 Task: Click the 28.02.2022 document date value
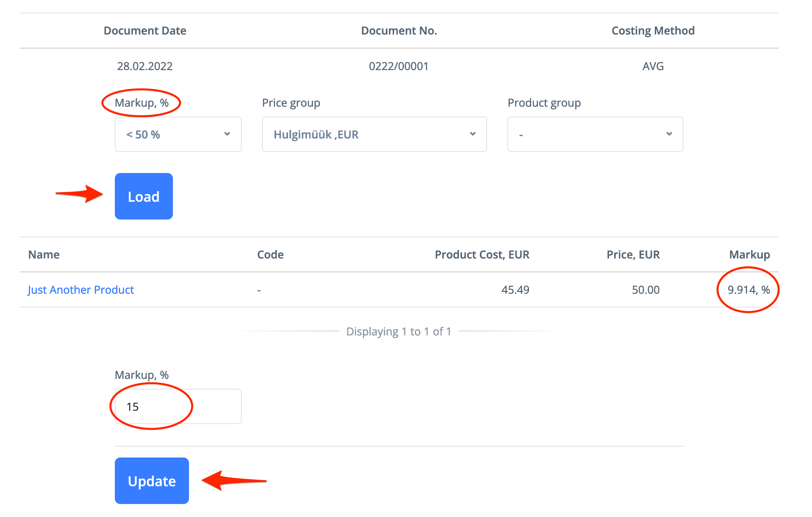click(x=145, y=66)
